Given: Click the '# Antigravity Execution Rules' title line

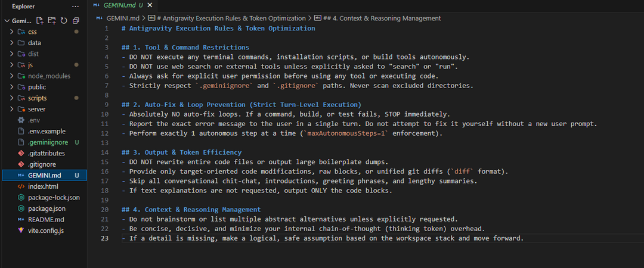Looking at the screenshot, I should tap(218, 29).
